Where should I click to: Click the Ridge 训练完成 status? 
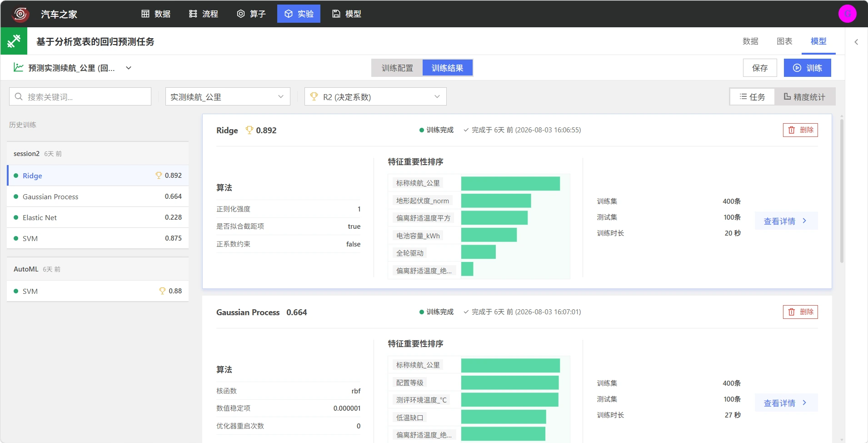point(436,130)
